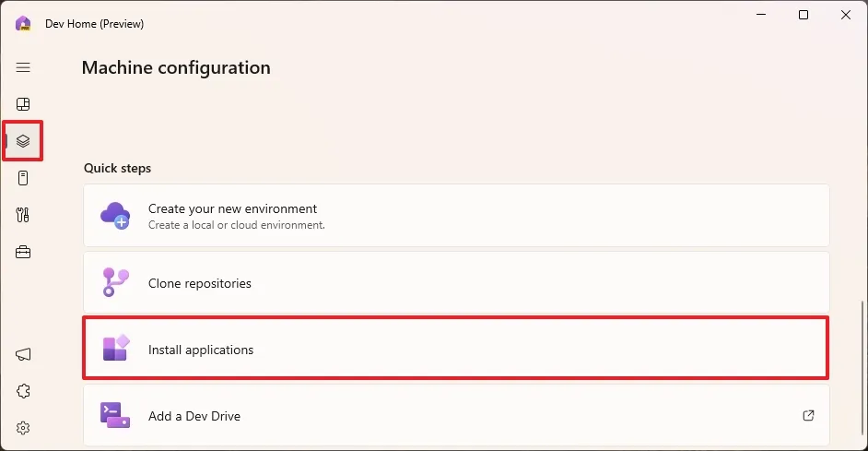868x451 pixels.
Task: Click the vertical scrollbar on the right
Action: click(863, 369)
